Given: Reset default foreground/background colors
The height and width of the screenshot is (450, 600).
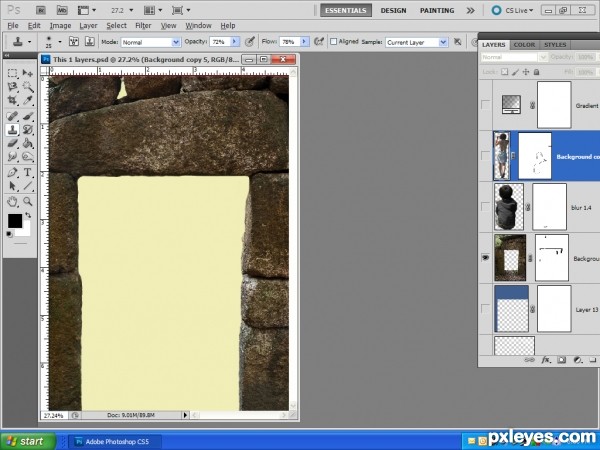Looking at the screenshot, I should point(10,234).
